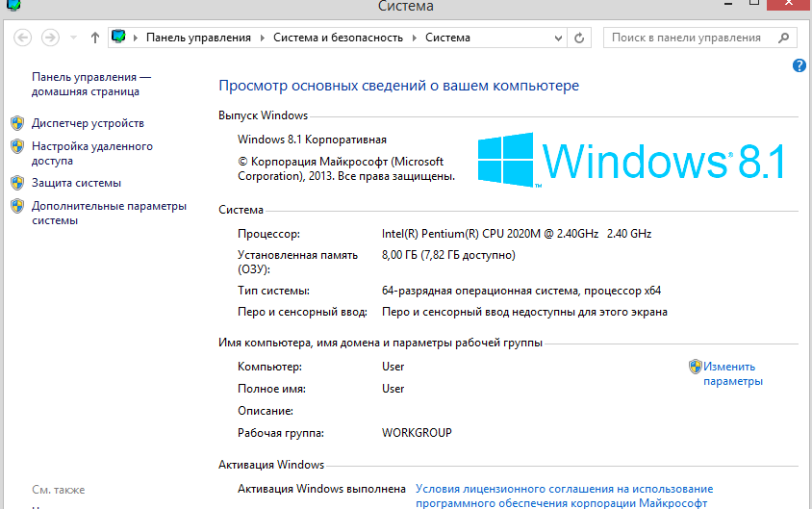Viewport: 812px width, 509px height.
Task: Click 'Активация Windows выполнена' status text
Action: (x=321, y=489)
